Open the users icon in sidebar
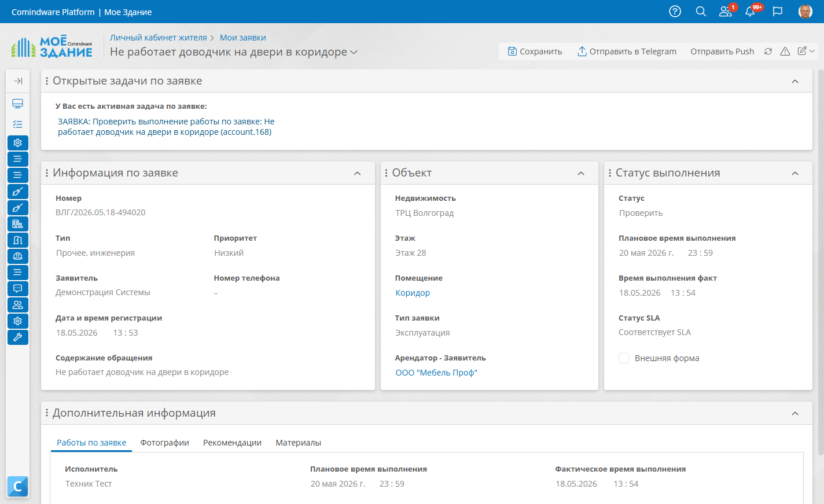This screenshot has height=504, width=824. click(x=18, y=305)
